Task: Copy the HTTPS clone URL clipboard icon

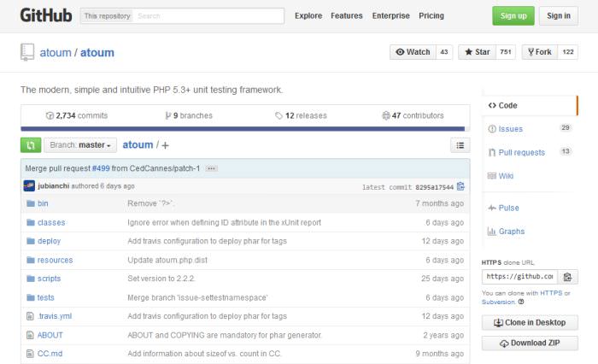Action: pos(567,277)
